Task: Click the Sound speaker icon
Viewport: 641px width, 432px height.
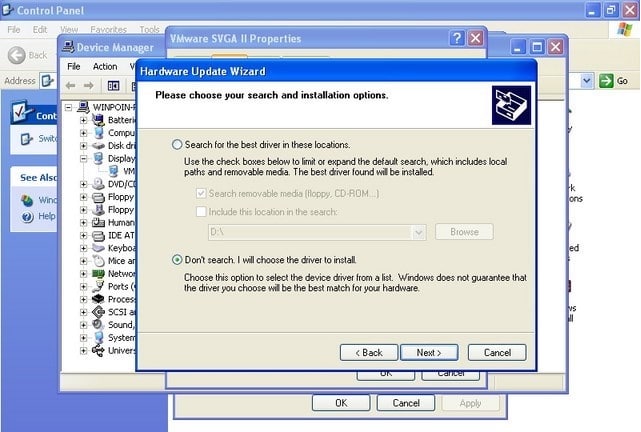Action: pos(98,325)
